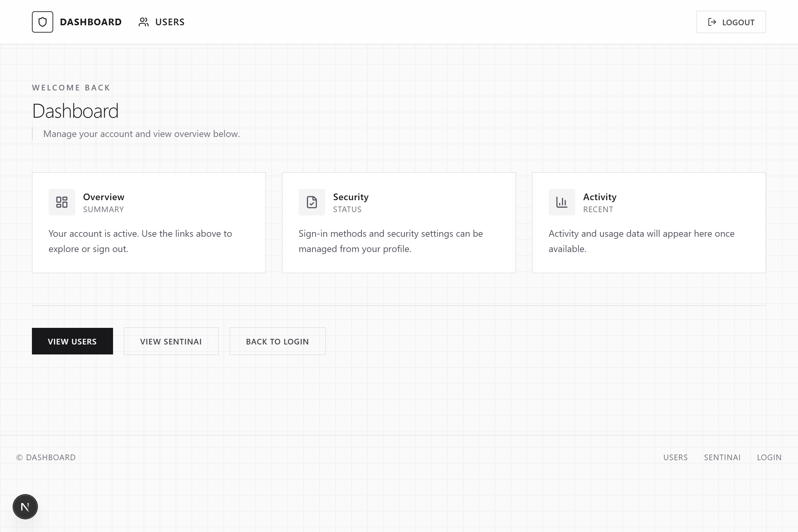Click the logout arrow icon
The height and width of the screenshot is (532, 798).
pyautogui.click(x=712, y=22)
